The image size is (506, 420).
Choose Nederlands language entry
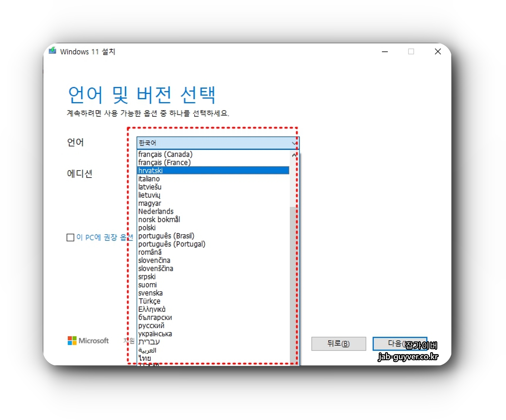[x=156, y=211]
